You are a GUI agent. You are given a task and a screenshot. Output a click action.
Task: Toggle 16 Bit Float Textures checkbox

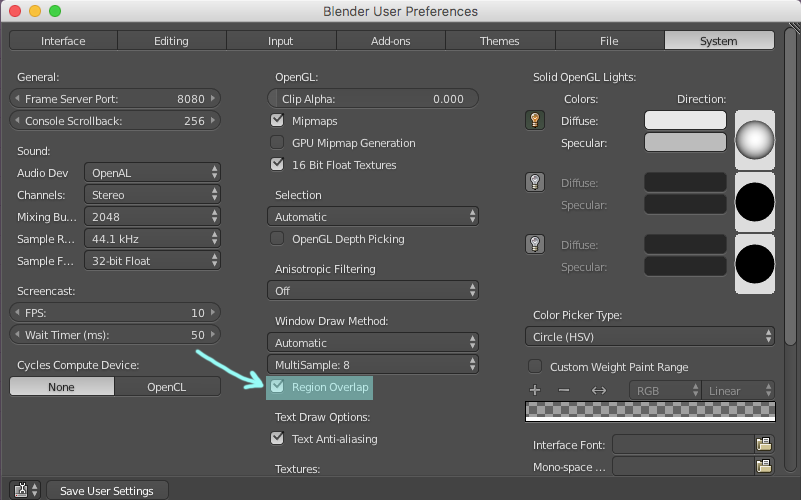click(277, 164)
